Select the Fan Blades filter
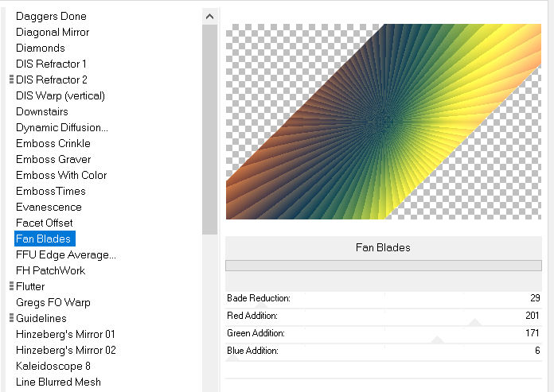The width and height of the screenshot is (554, 392). pos(44,239)
